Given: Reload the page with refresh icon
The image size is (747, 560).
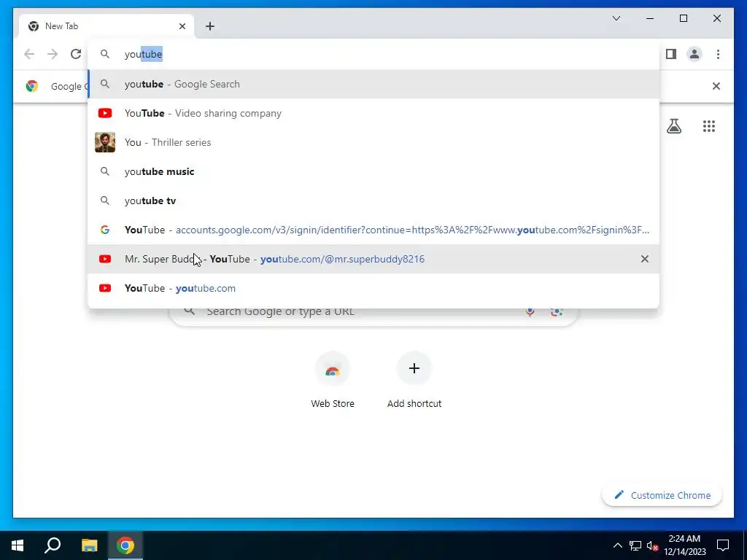Looking at the screenshot, I should [x=76, y=54].
